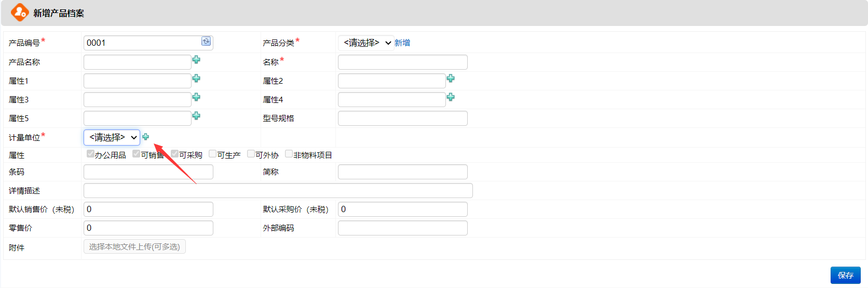Click the 附件 row label
Viewport: 868px width, 288px height.
(x=17, y=247)
